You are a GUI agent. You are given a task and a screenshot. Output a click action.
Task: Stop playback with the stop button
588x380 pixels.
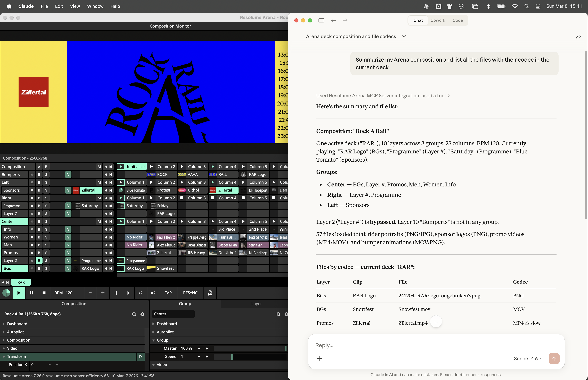(44, 293)
